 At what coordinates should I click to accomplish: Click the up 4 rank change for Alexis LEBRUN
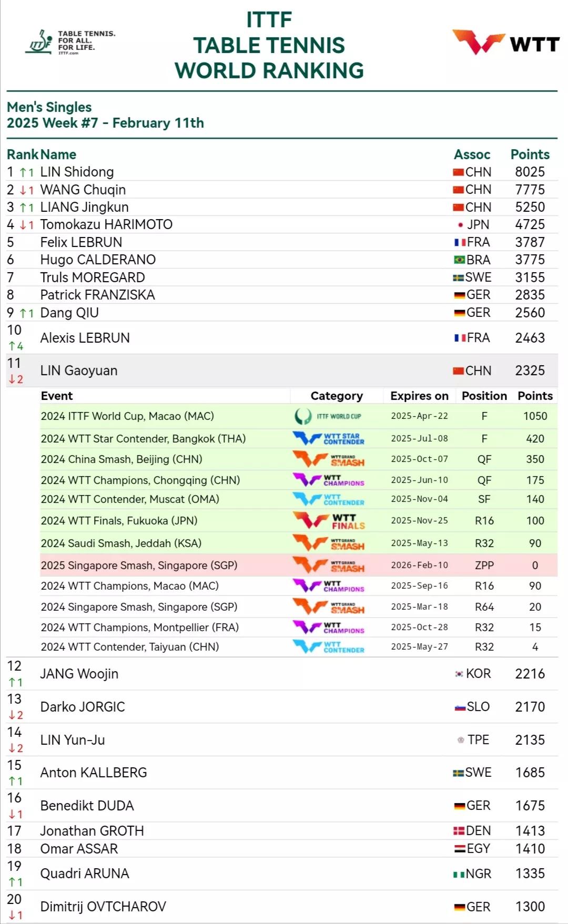(16, 346)
